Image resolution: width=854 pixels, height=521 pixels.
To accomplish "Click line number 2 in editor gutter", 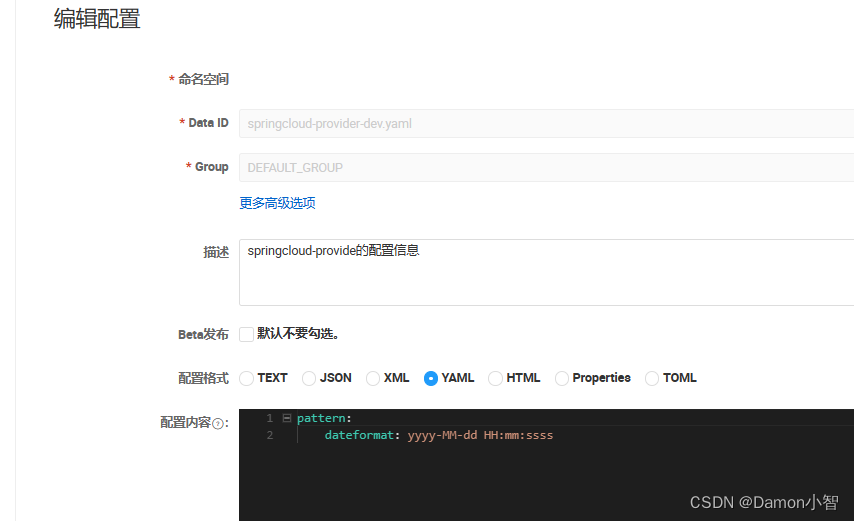I will (x=270, y=435).
